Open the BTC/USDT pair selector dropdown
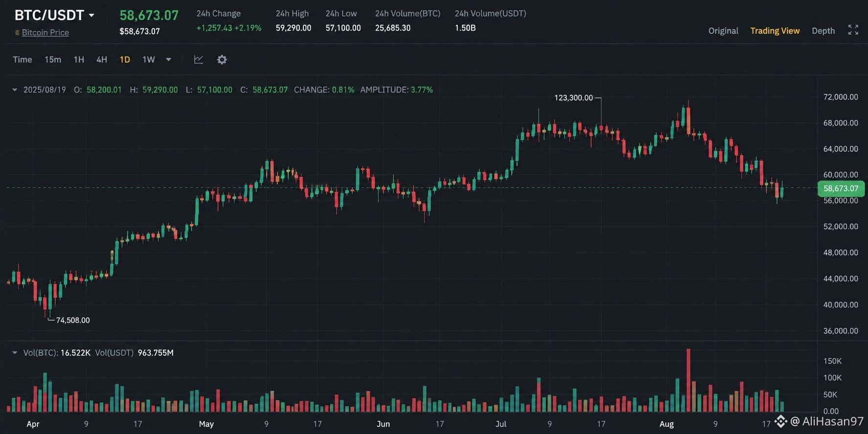The image size is (868, 434). (x=91, y=16)
